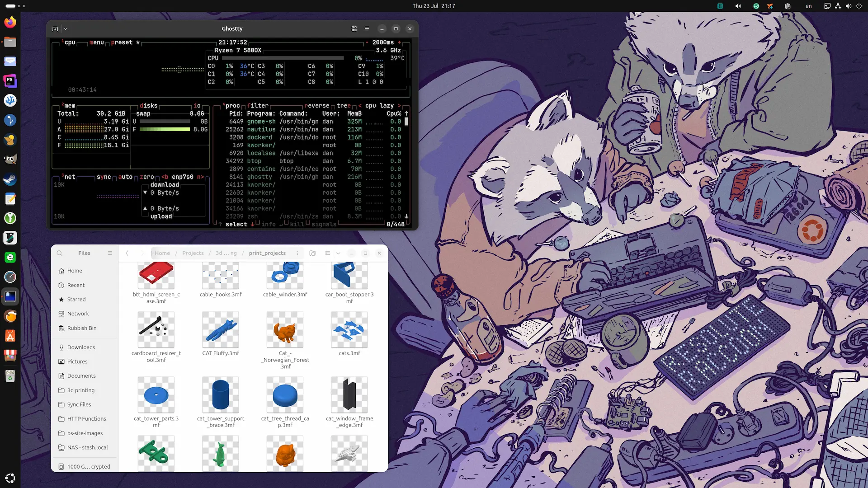Click the proc filter option
The image size is (868, 488).
[x=258, y=106]
